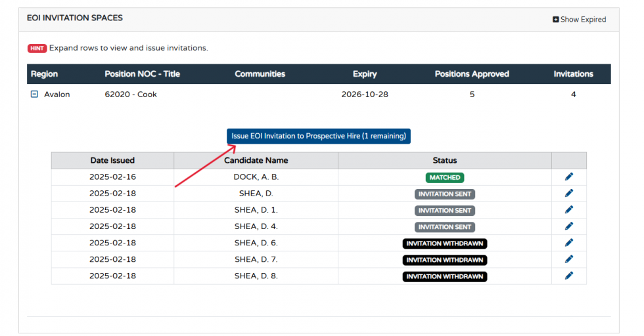Viewport: 644px width, 336px height.
Task: Click EOI INVITATION SPACES heading
Action: pyautogui.click(x=75, y=18)
